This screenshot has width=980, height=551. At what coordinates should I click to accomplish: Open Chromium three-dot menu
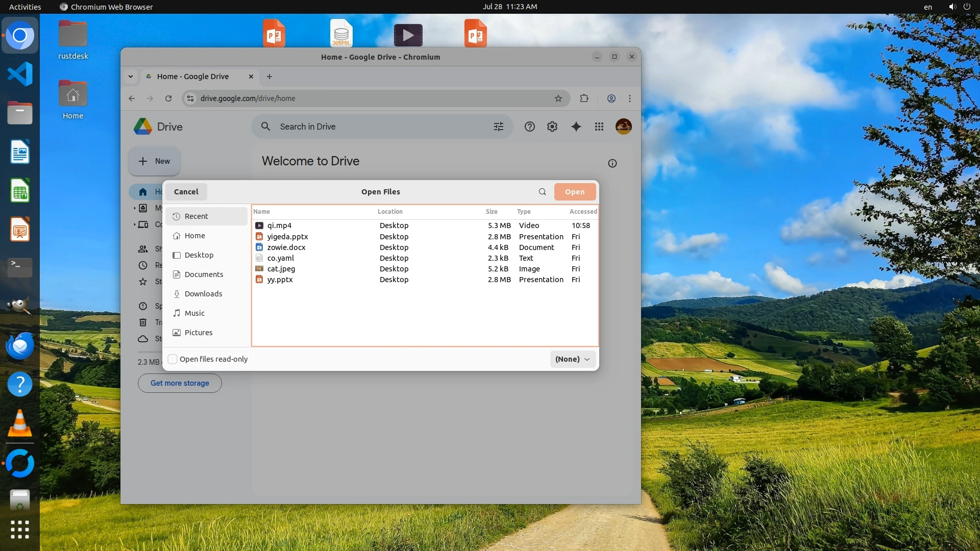pyautogui.click(x=630, y=98)
